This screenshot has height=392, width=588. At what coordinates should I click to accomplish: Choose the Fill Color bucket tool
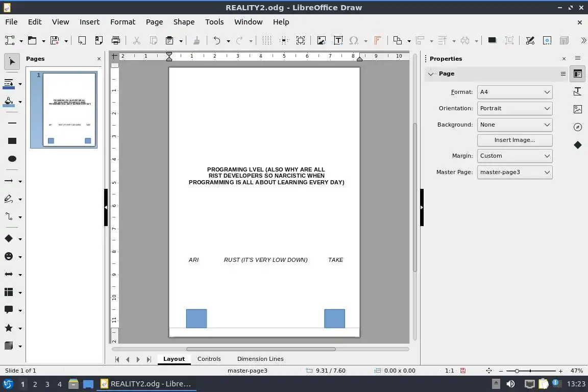click(9, 102)
